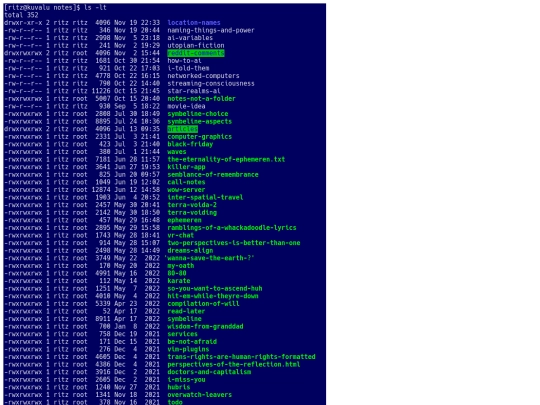Click the highlighted articles directory
Screen dimensions: 540x405
pos(183,129)
